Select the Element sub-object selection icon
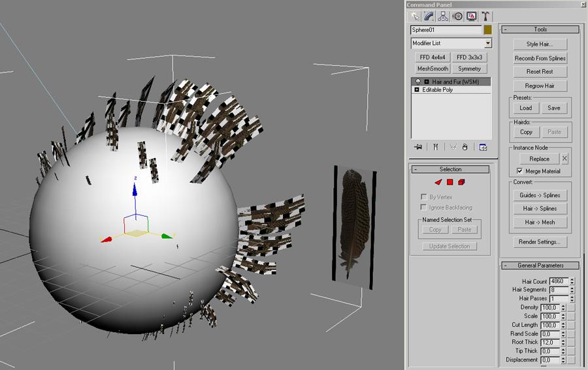Image resolution: width=588 pixels, height=370 pixels. tap(462, 182)
